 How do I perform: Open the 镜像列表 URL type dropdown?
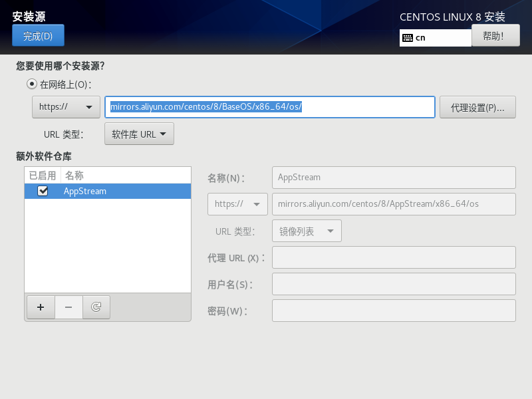click(x=307, y=231)
